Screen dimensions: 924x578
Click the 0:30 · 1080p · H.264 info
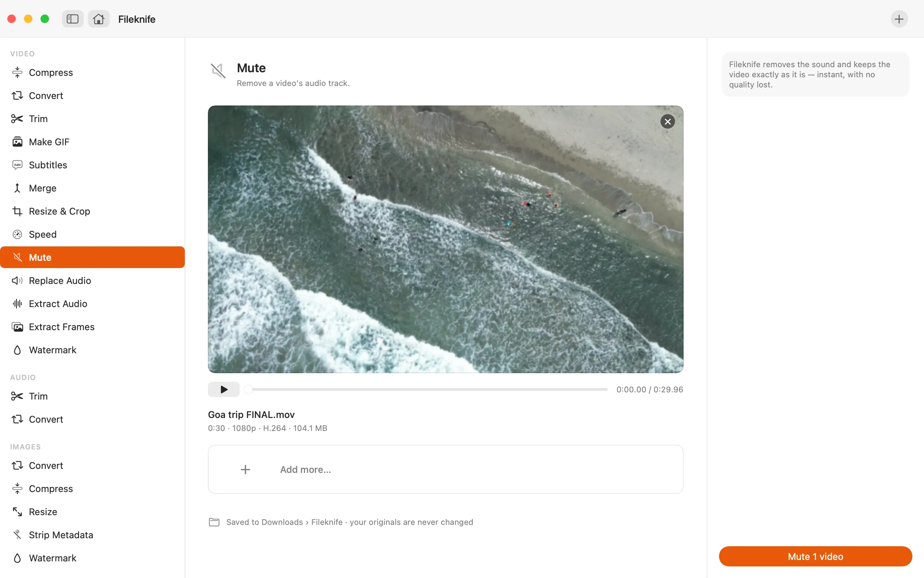click(x=267, y=428)
